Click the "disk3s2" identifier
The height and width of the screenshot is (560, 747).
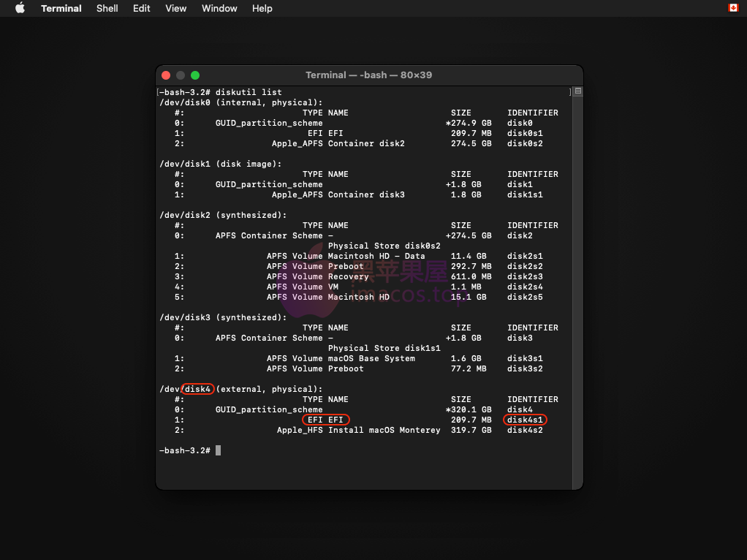click(525, 368)
